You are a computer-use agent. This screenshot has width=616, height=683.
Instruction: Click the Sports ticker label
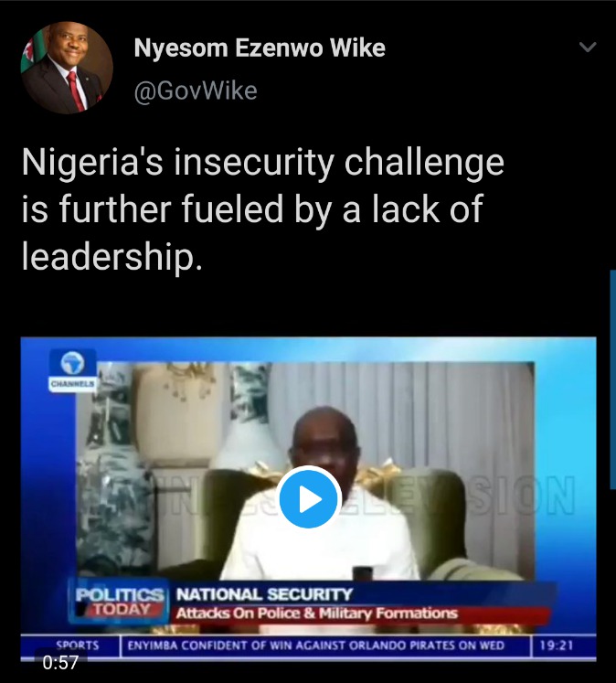click(77, 645)
